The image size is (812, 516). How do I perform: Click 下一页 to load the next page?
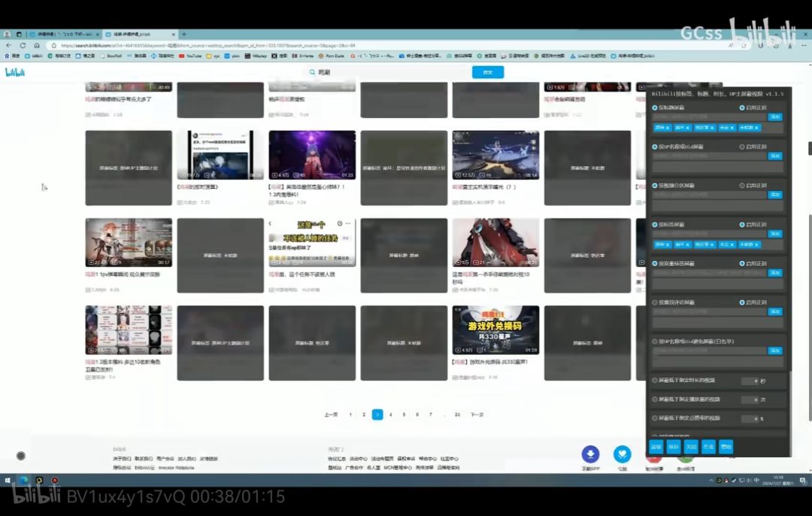tap(477, 414)
